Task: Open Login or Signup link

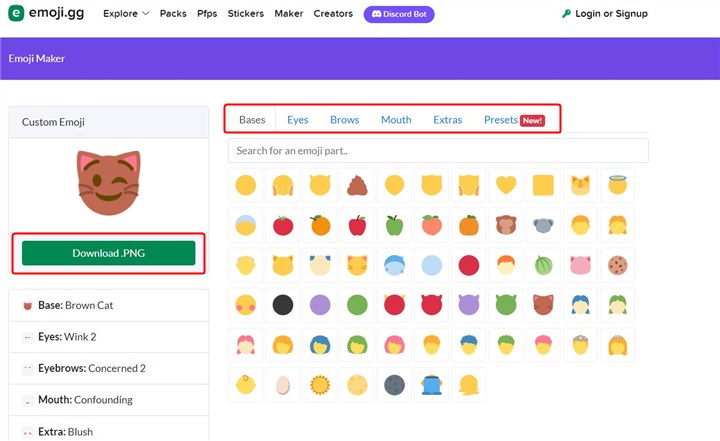Action: pyautogui.click(x=604, y=14)
